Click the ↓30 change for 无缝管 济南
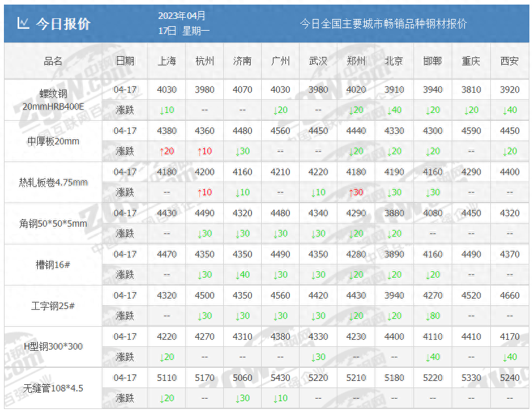Screen dimensions: 532x411 click(242, 398)
